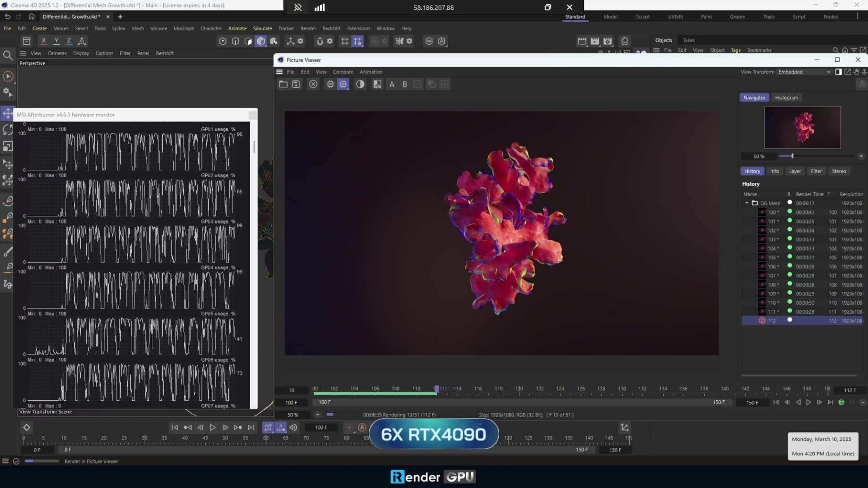Enable keyframe autokey button near timeline

[362, 427]
